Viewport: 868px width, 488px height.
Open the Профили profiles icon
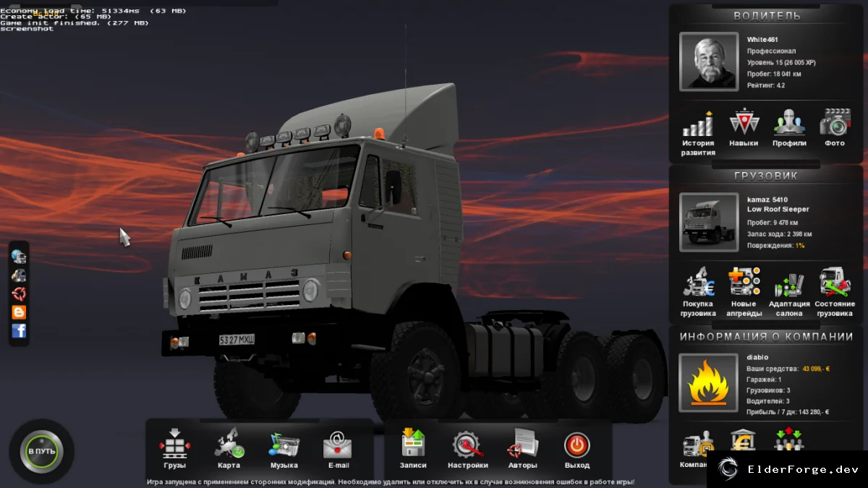coord(789,122)
